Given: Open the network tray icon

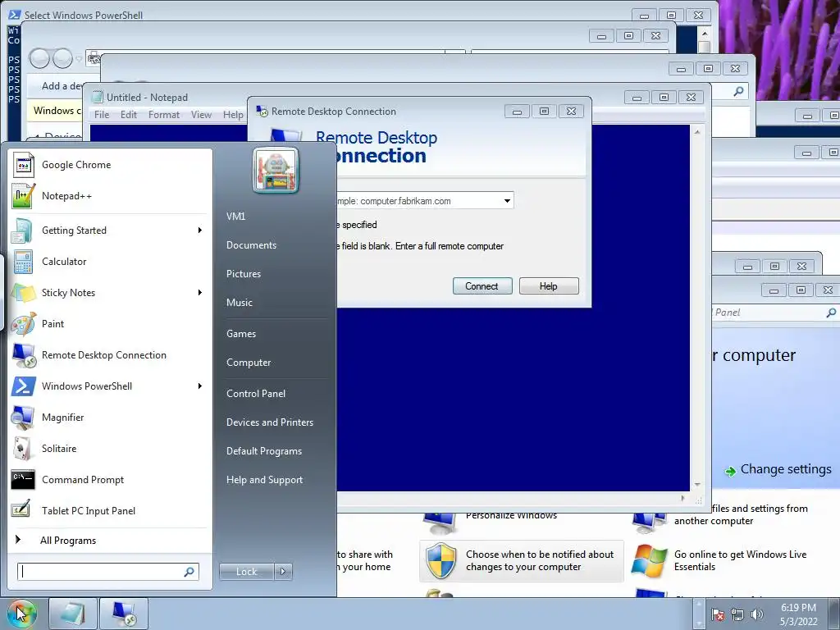Looking at the screenshot, I should [x=737, y=614].
